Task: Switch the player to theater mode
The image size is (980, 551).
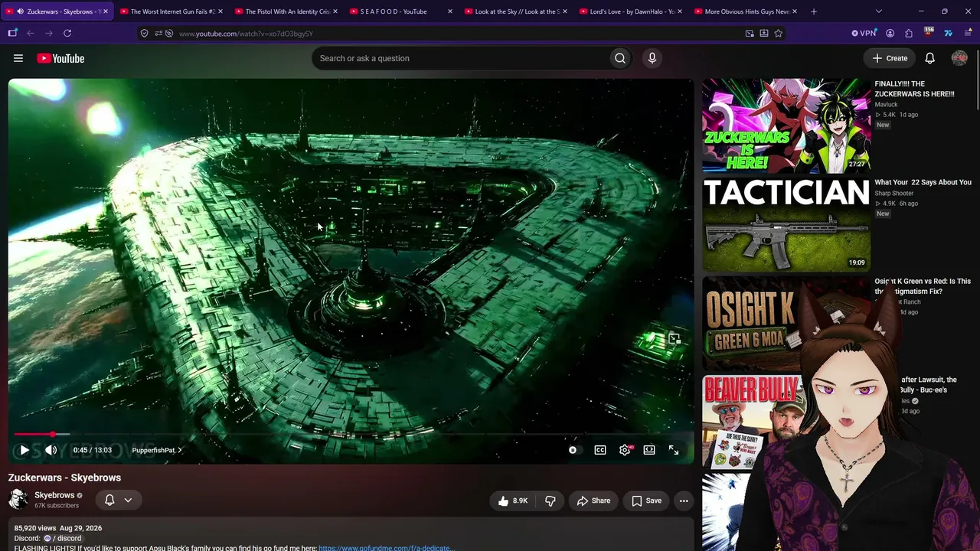Action: [649, 450]
